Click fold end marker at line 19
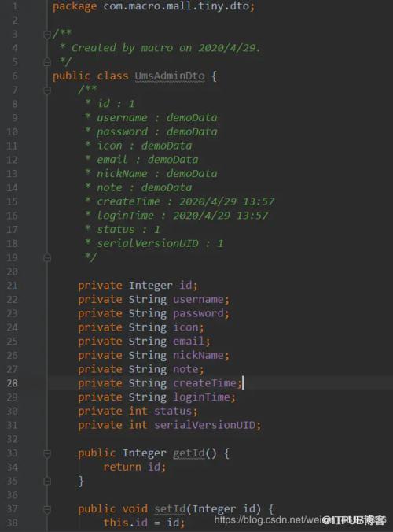Screen dimensions: 393x532 (47, 257)
